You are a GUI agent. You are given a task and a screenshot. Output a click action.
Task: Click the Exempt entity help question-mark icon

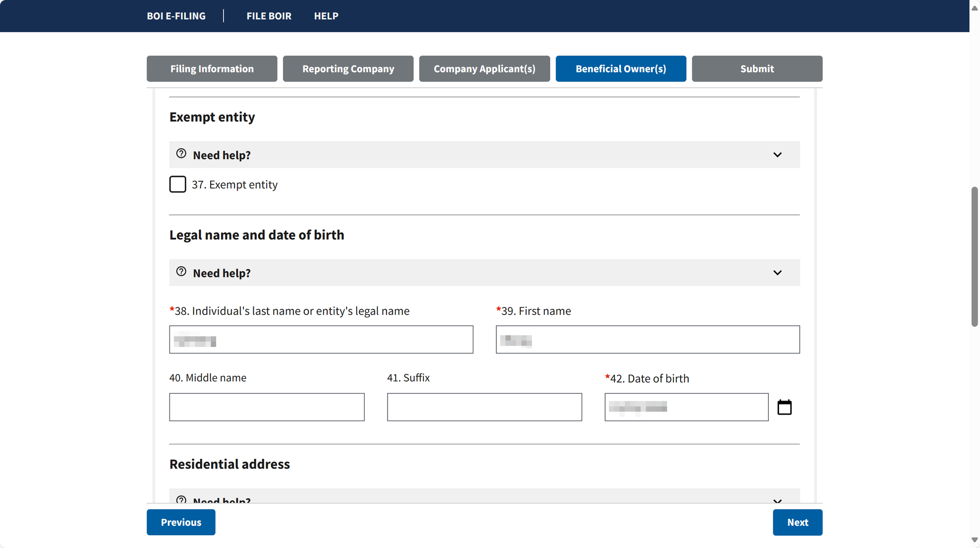[181, 153]
